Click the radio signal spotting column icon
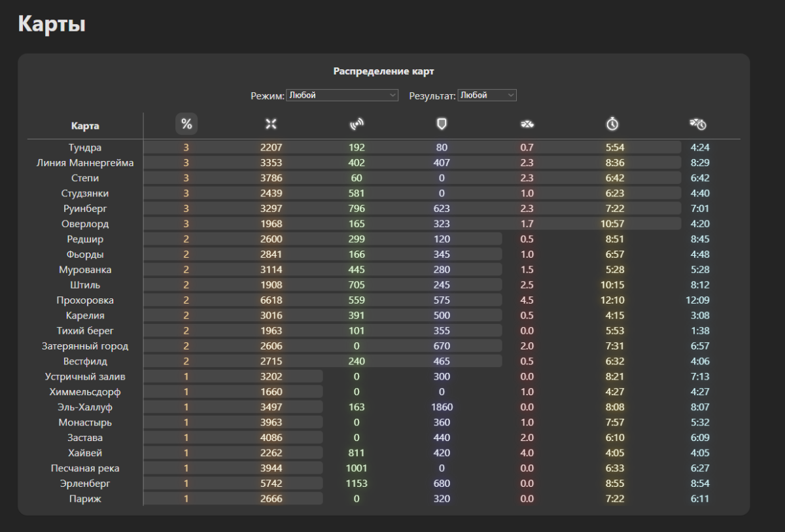 357,124
